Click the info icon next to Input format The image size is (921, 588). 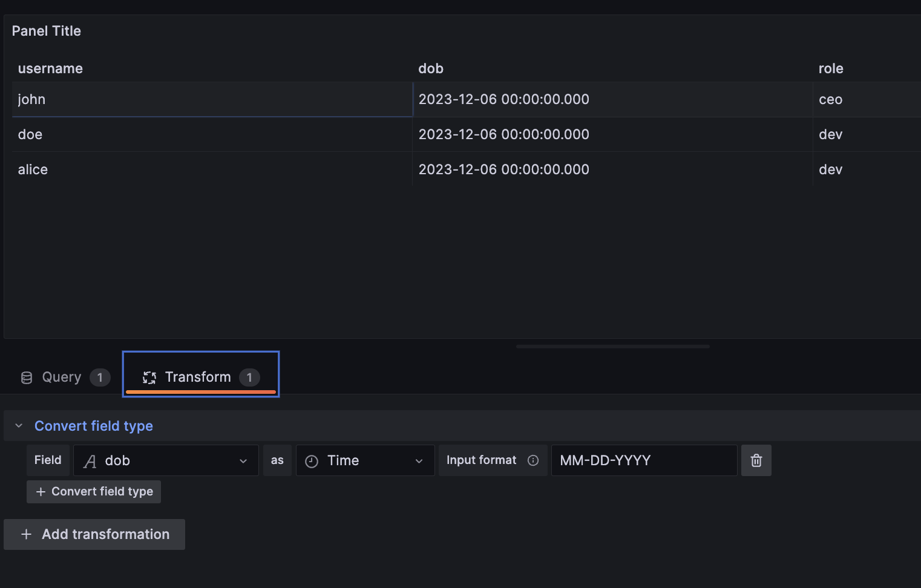tap(533, 460)
